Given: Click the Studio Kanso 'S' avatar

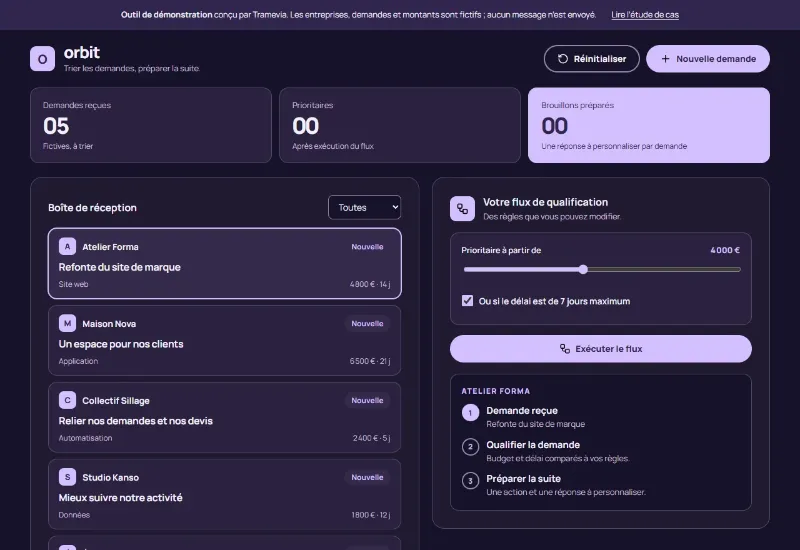Looking at the screenshot, I should (67, 477).
